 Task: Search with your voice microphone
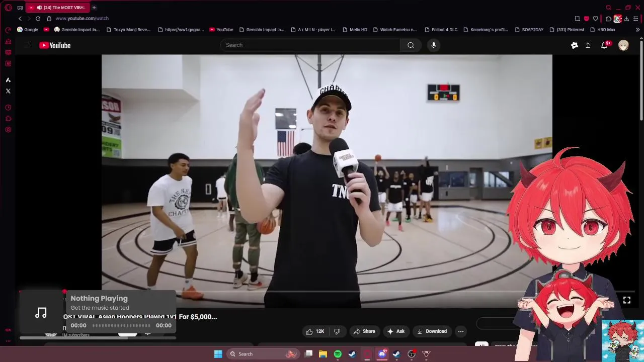coord(433,45)
